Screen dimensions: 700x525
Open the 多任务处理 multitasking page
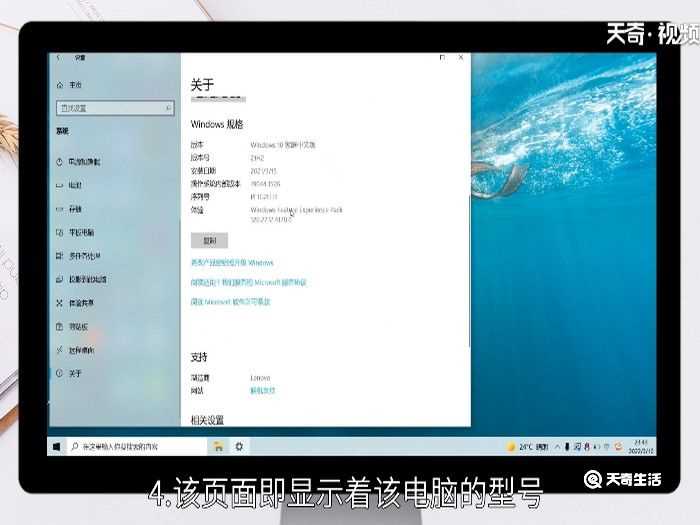click(78, 256)
